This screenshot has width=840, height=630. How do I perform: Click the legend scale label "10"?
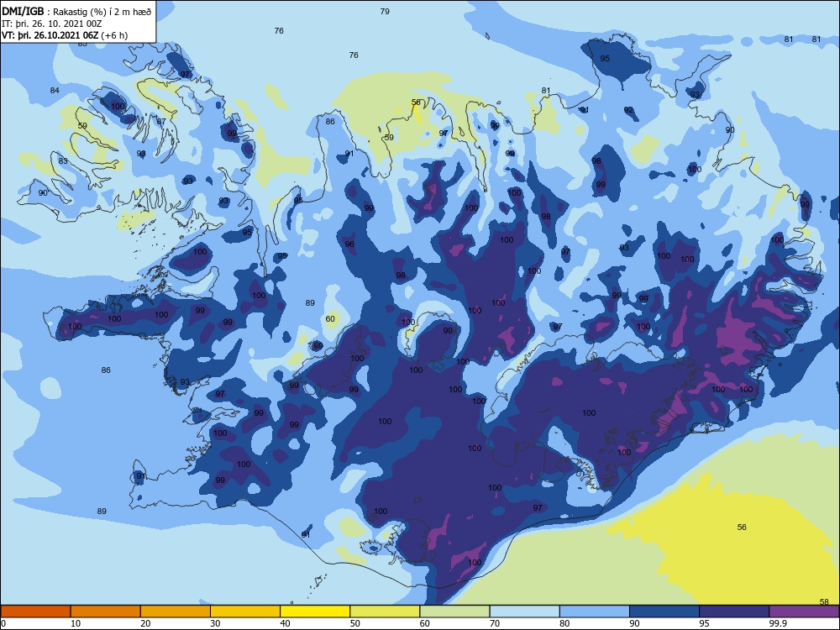(x=76, y=623)
